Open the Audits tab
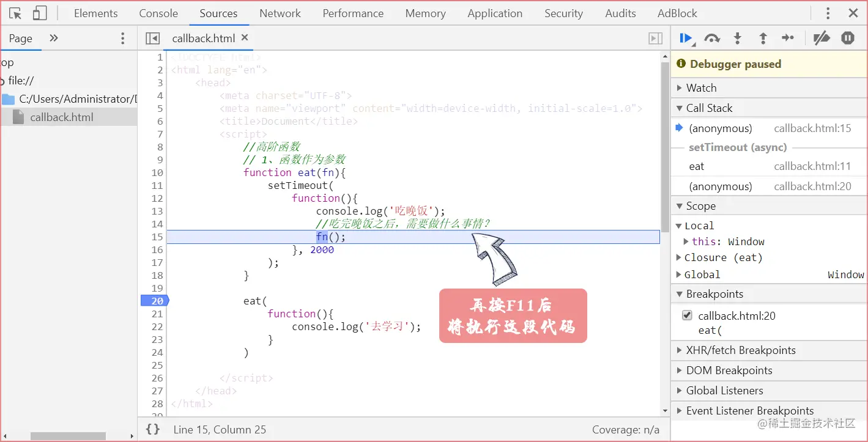Screen dimensions: 868x442 point(620,13)
